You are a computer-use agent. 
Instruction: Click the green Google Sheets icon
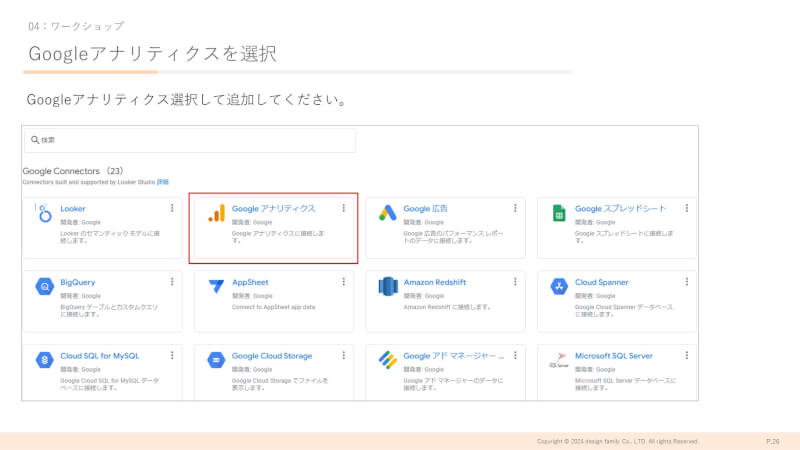pos(559,213)
